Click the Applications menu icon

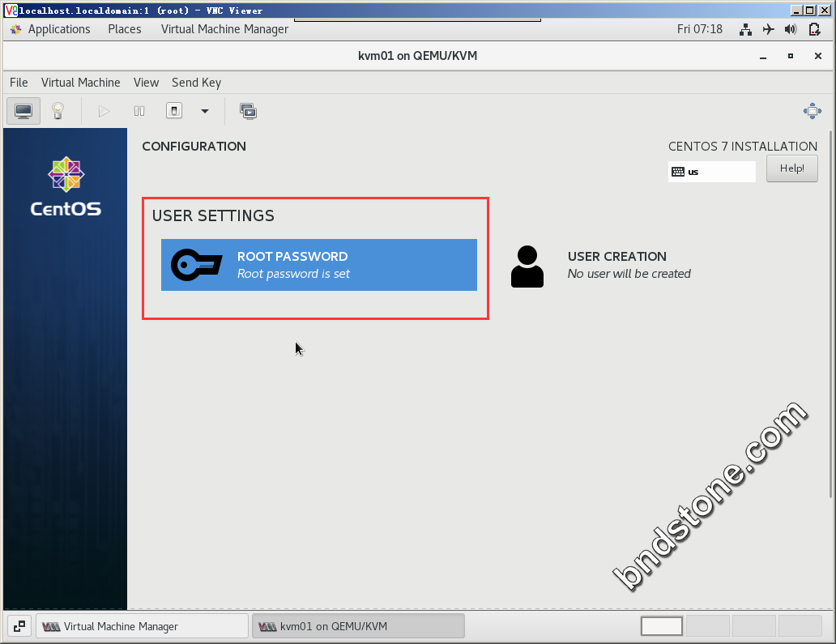pyautogui.click(x=15, y=29)
